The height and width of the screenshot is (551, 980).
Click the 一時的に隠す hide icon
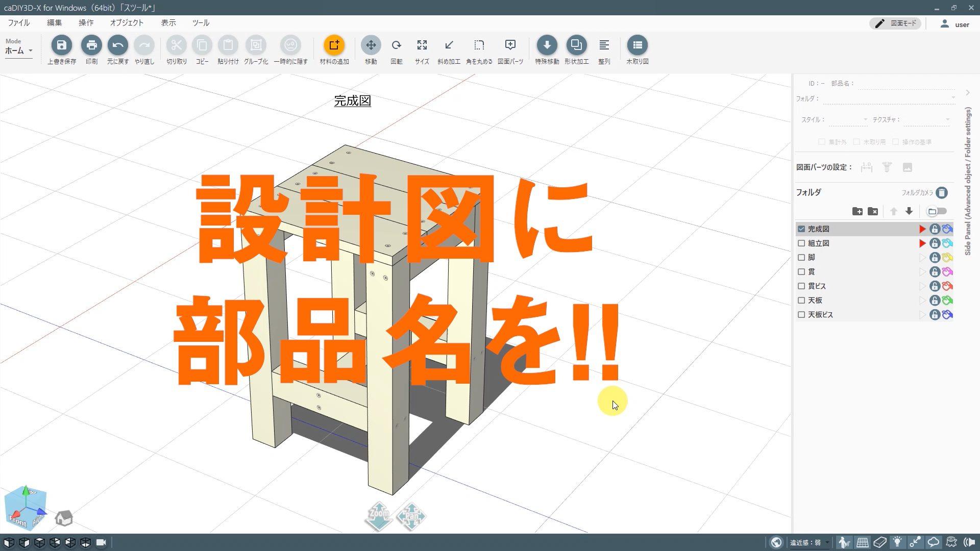click(290, 45)
